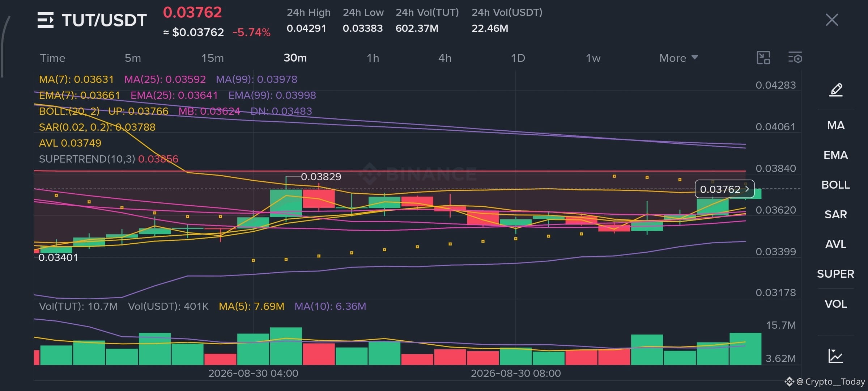Click the AVL 0.03749 legend
The width and height of the screenshot is (868, 391).
pos(70,143)
